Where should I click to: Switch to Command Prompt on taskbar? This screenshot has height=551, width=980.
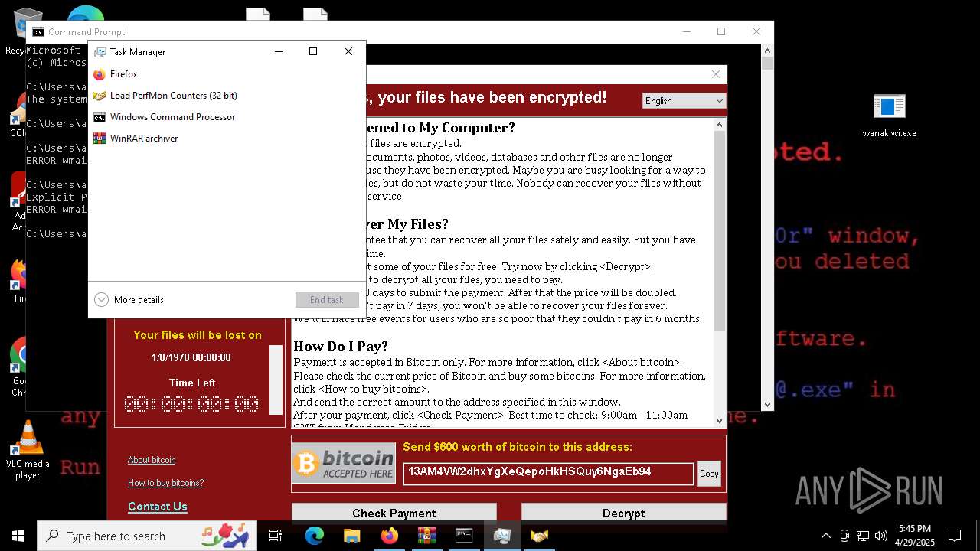(x=464, y=536)
